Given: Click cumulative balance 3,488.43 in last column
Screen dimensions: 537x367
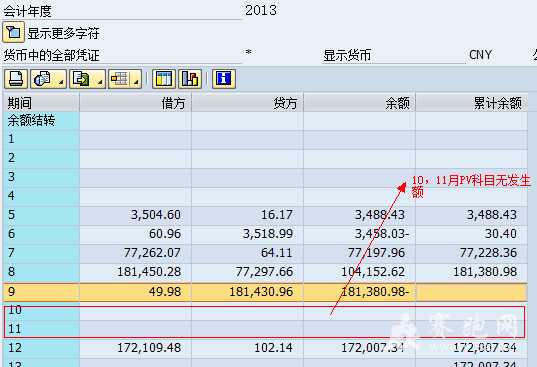Looking at the screenshot, I should [492, 215].
